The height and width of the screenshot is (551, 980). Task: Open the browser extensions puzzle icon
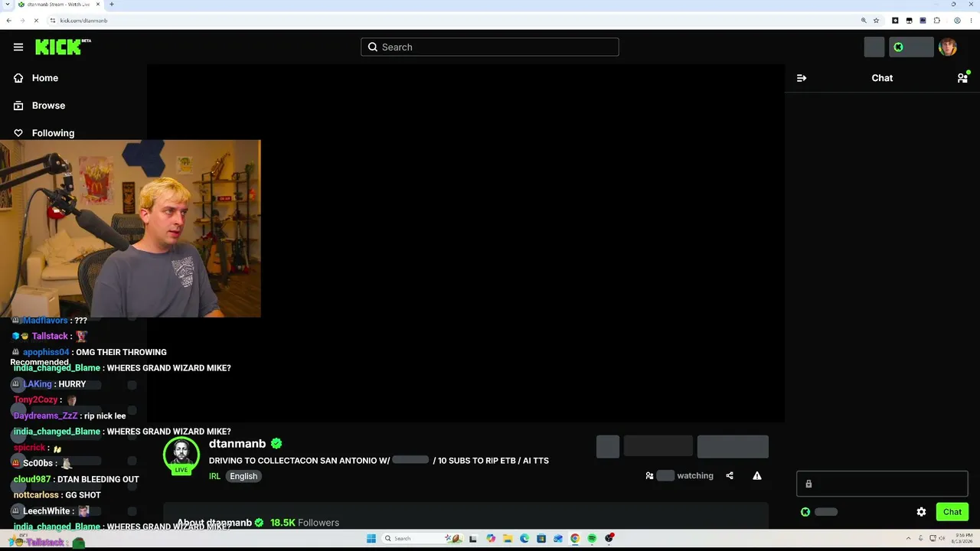pyautogui.click(x=936, y=21)
